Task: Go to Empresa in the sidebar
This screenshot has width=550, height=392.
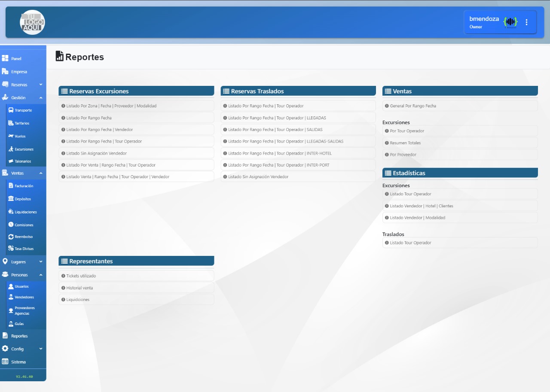Action: pos(19,72)
